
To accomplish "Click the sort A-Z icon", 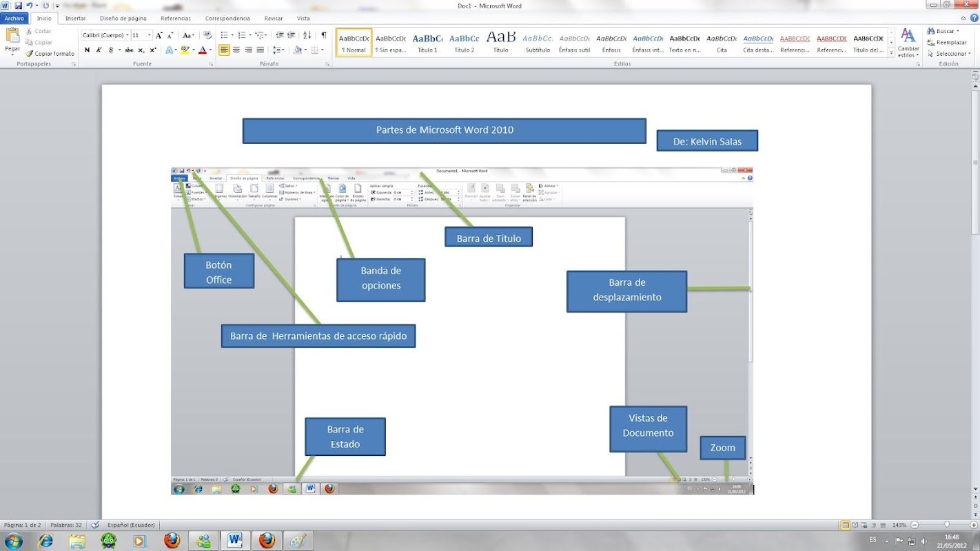I will [x=307, y=35].
